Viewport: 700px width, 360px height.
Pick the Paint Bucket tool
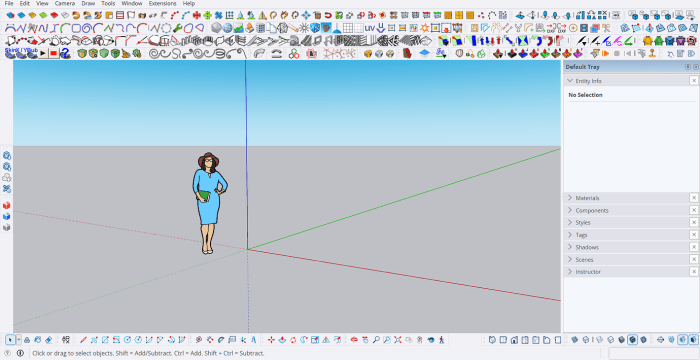[x=38, y=340]
